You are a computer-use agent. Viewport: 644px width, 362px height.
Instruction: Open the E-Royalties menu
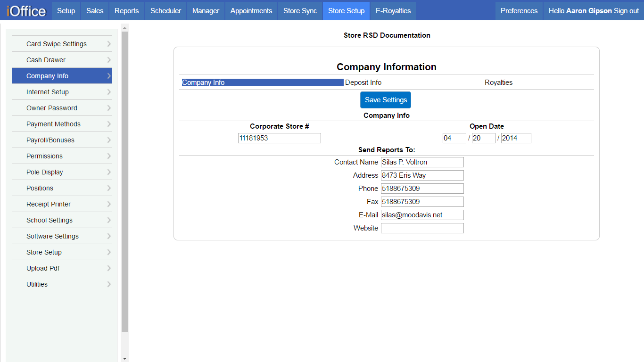(393, 11)
